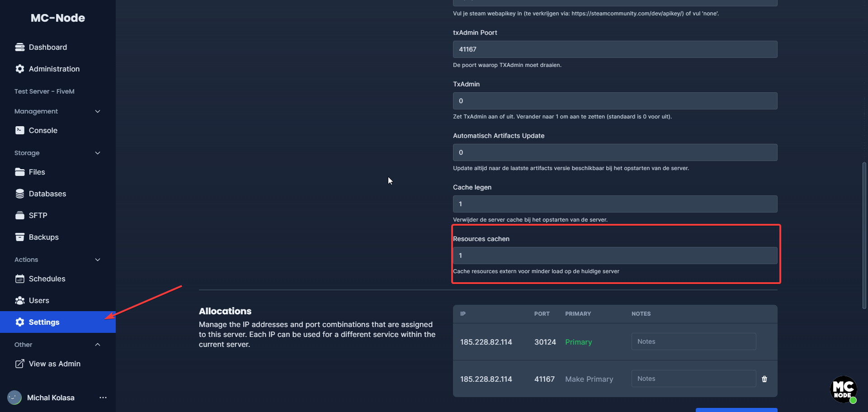868x412 pixels.
Task: Click Michal Kolasa avatar image
Action: [14, 398]
